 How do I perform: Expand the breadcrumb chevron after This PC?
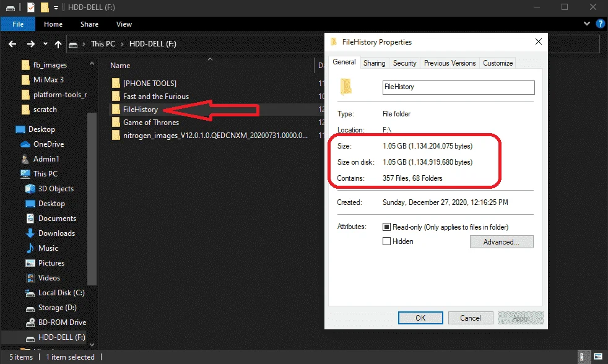point(122,44)
